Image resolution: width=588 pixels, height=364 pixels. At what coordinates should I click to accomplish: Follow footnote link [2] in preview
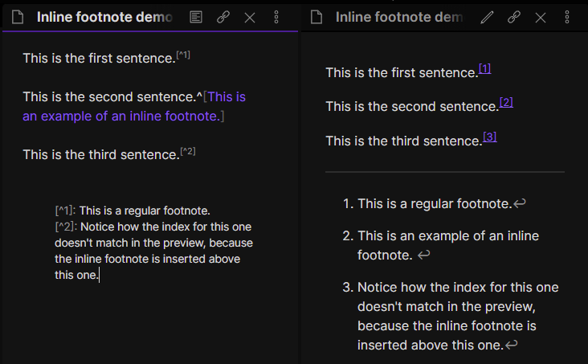506,102
